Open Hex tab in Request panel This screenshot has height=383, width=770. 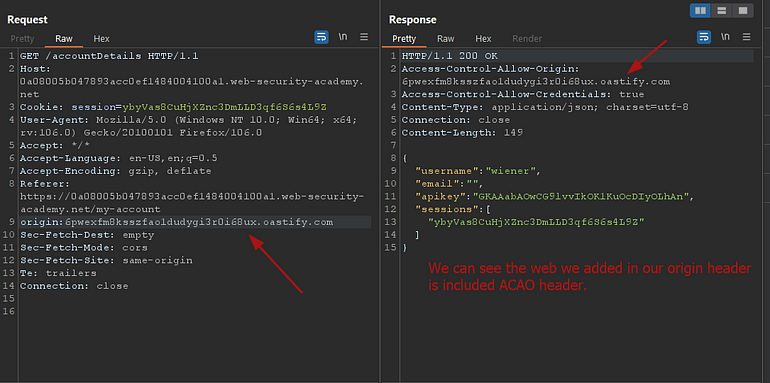102,39
